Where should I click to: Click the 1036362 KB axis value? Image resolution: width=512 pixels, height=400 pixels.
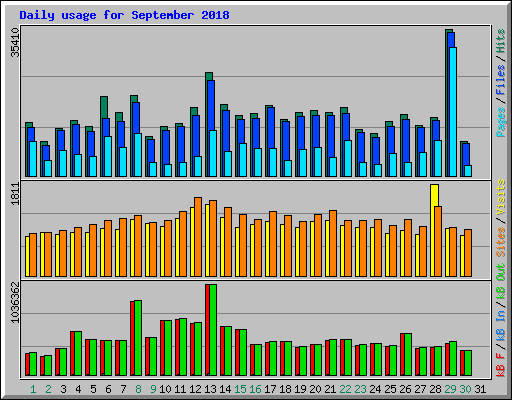tap(15, 302)
